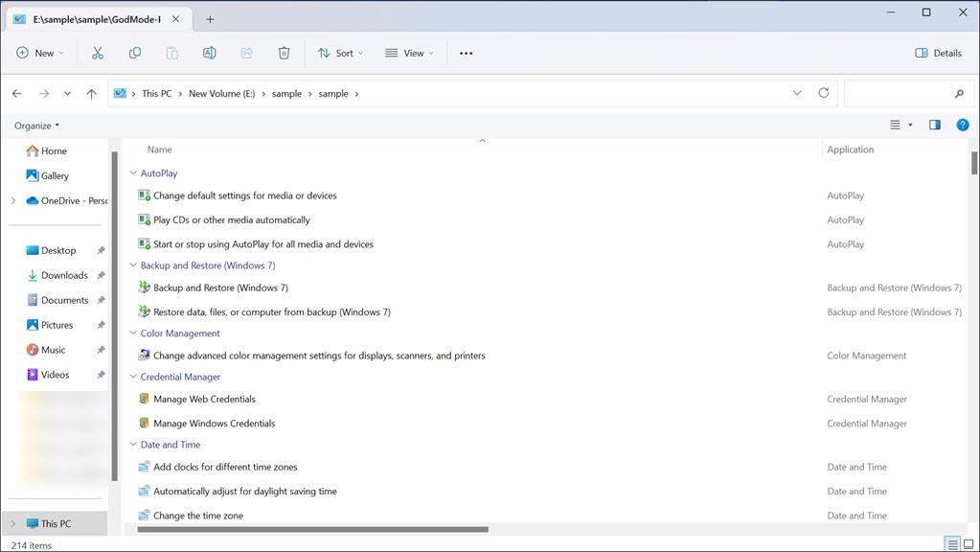
Task: Click the Rename icon in toolbar
Action: [x=209, y=54]
